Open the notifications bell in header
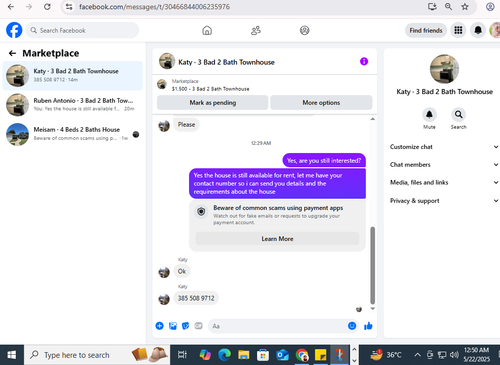The height and width of the screenshot is (365, 500). click(478, 30)
